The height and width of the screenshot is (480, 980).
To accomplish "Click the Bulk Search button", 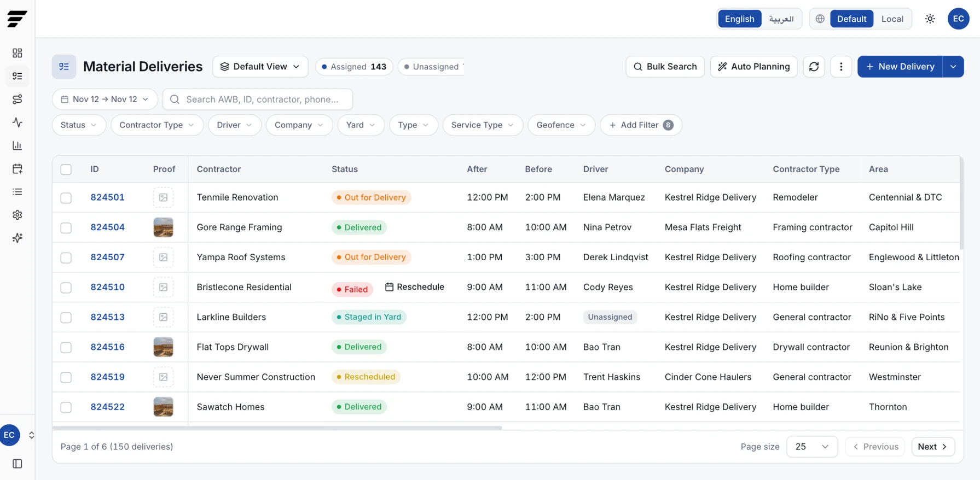I will coord(665,67).
